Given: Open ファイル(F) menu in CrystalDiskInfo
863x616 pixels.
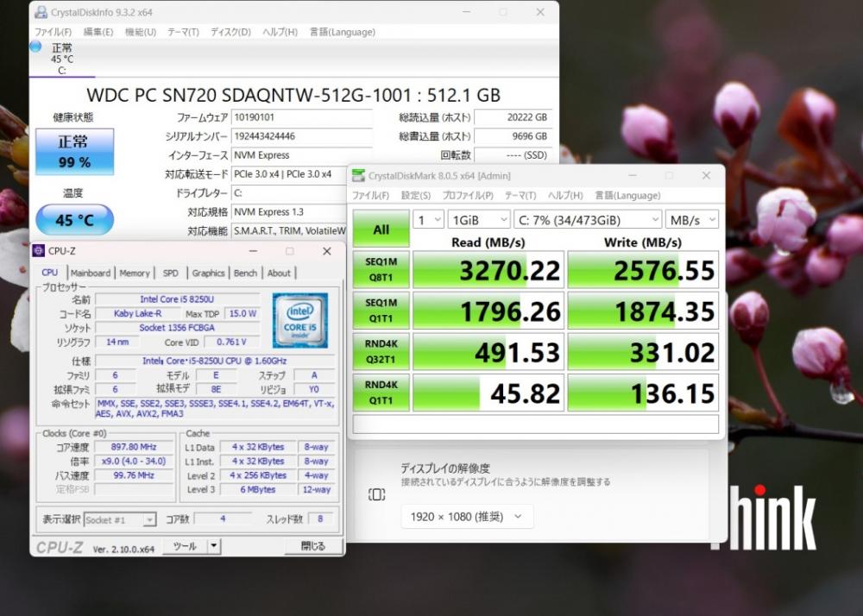Looking at the screenshot, I should click(53, 32).
